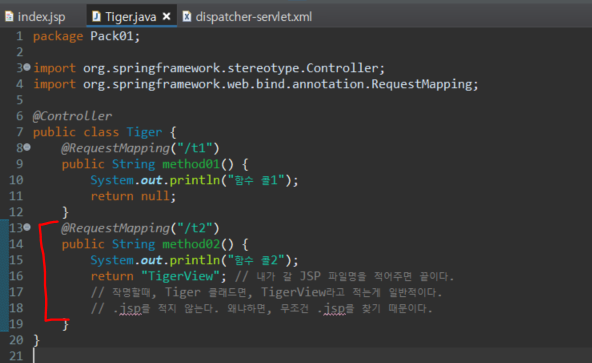Screen dimensions: 592x363
Task: Click the method02 method name
Action: [x=191, y=244]
